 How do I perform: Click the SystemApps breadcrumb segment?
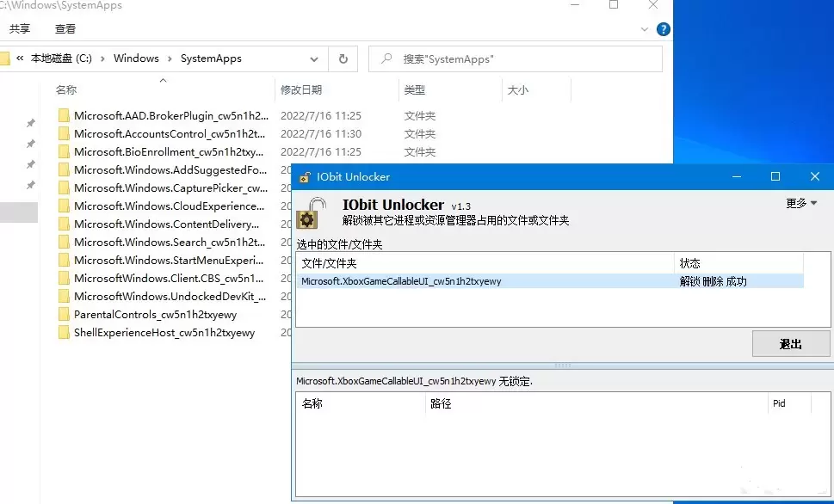click(x=211, y=58)
